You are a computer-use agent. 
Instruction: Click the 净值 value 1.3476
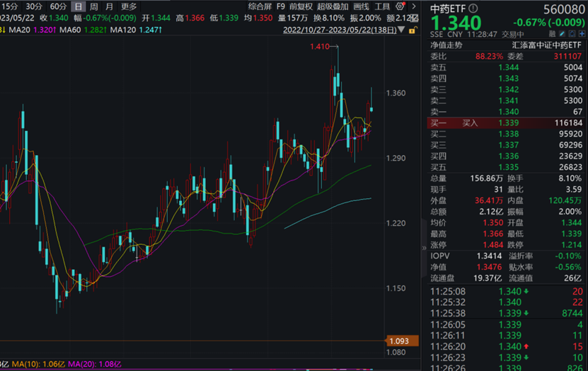pyautogui.click(x=489, y=267)
